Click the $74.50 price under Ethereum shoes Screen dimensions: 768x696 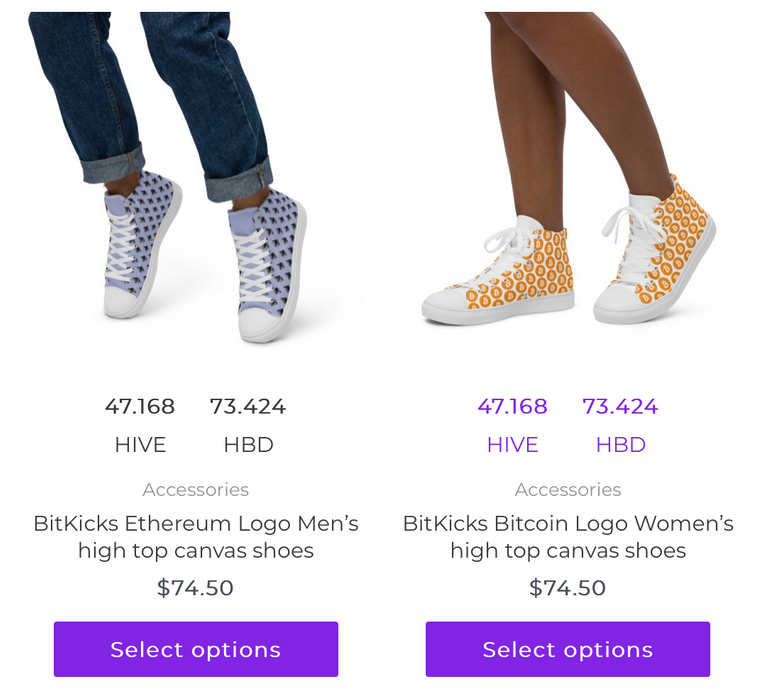195,588
